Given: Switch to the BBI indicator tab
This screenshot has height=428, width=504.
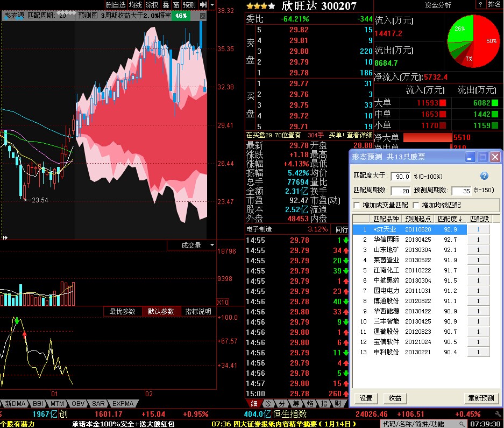Looking at the screenshot, I should coord(38,404).
